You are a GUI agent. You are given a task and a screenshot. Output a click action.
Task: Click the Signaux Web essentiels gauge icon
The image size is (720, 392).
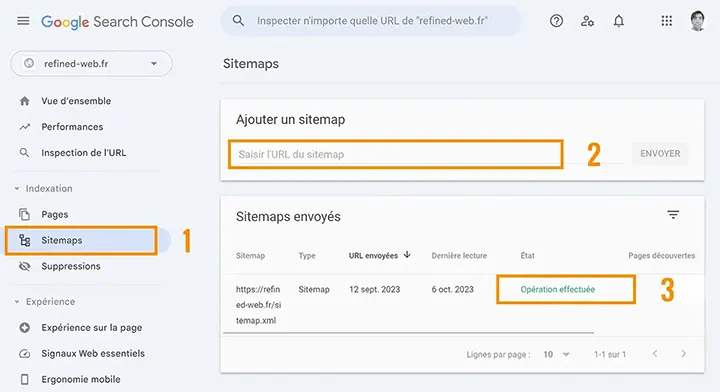tap(25, 353)
